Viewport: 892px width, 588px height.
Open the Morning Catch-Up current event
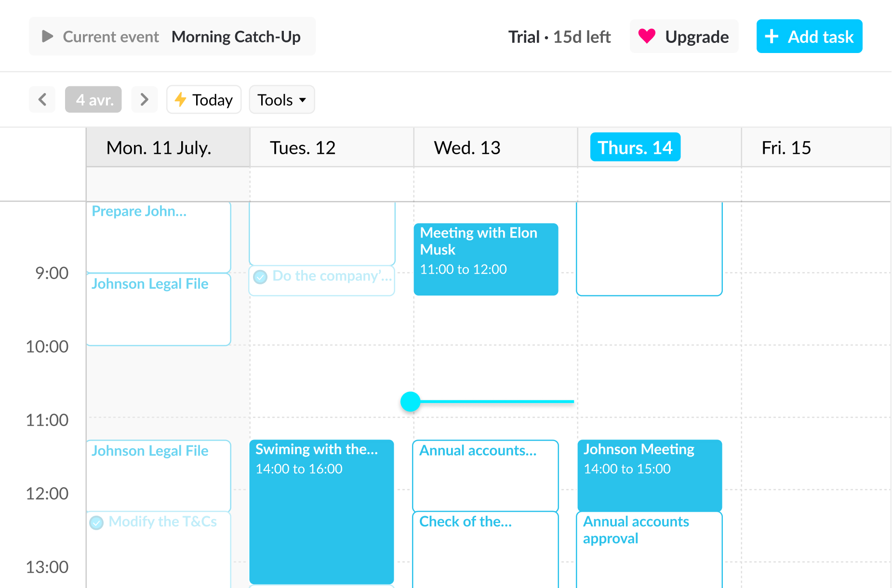236,37
